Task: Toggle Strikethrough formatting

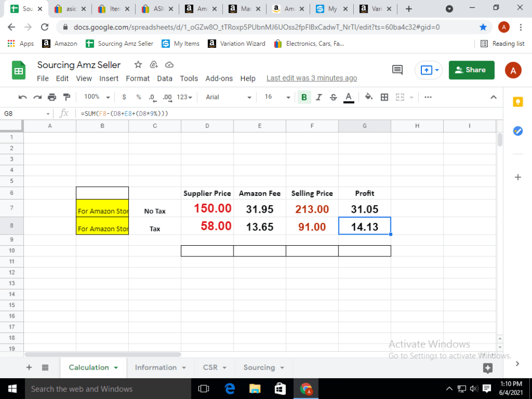Action: [334, 97]
